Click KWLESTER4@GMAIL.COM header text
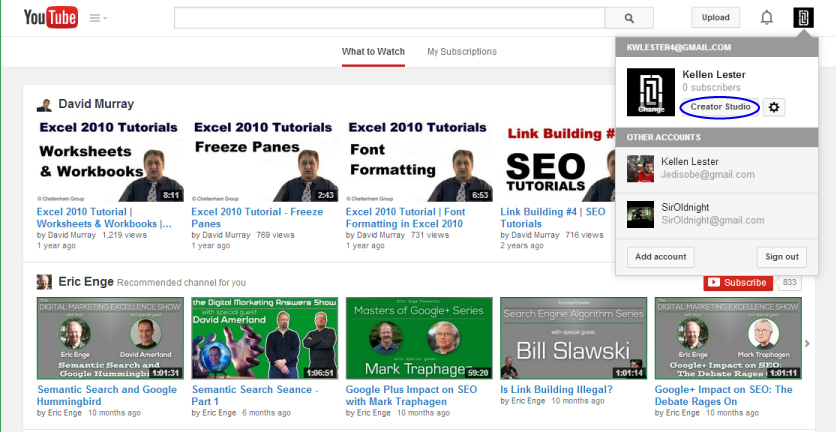The width and height of the screenshot is (836, 432). pyautogui.click(x=679, y=47)
